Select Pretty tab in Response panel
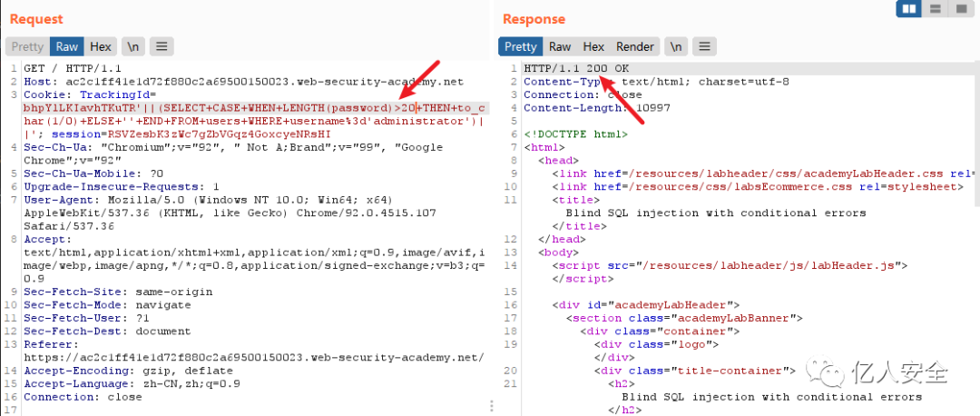980x416 pixels. click(521, 46)
